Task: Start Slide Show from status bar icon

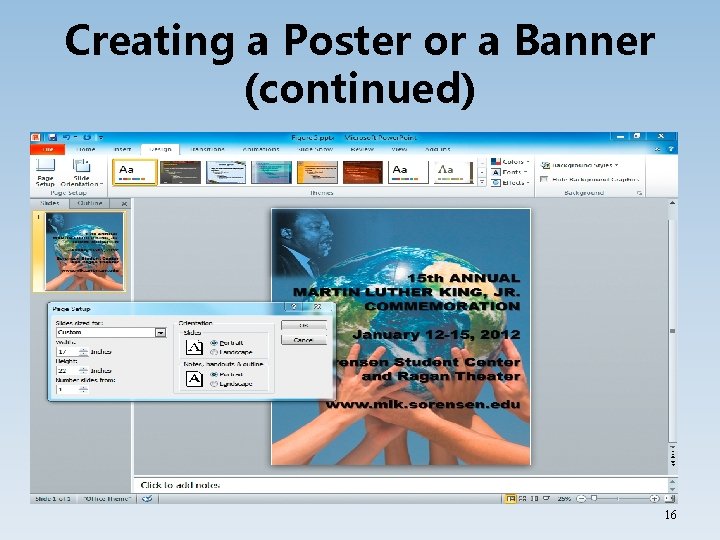Action: (546, 499)
